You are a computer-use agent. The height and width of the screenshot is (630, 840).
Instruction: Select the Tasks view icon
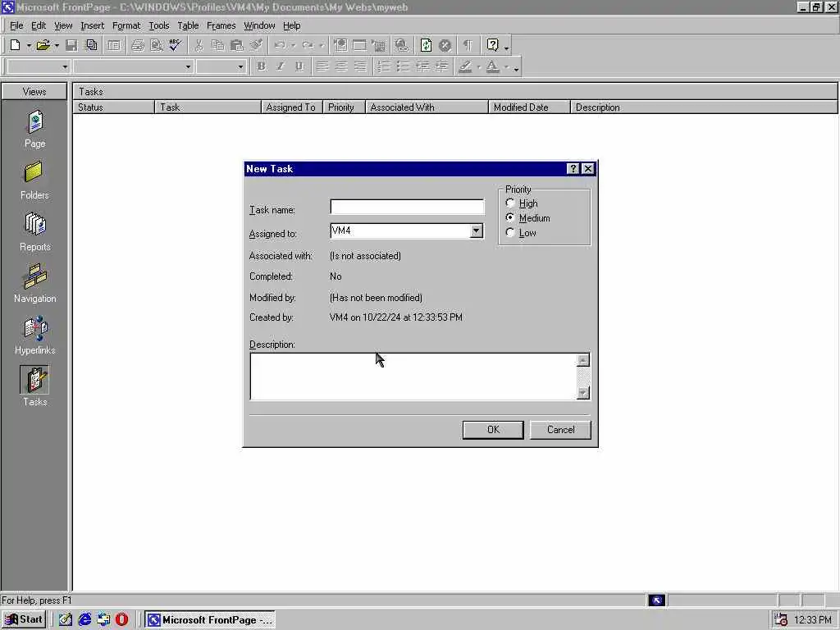[34, 379]
